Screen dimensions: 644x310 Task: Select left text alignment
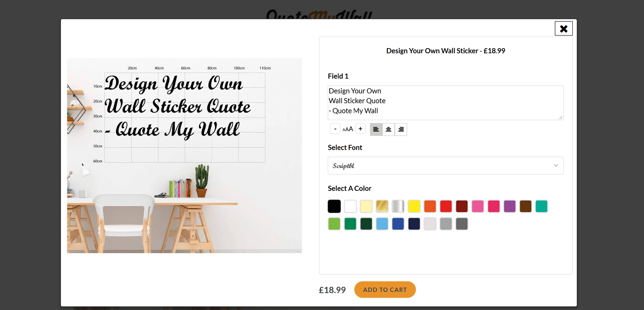coord(376,129)
